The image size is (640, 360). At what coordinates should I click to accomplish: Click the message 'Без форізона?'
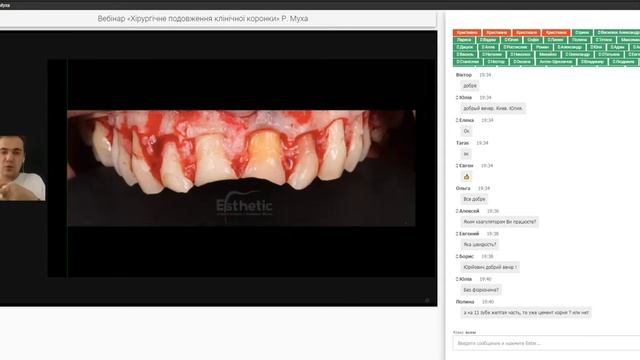(481, 290)
